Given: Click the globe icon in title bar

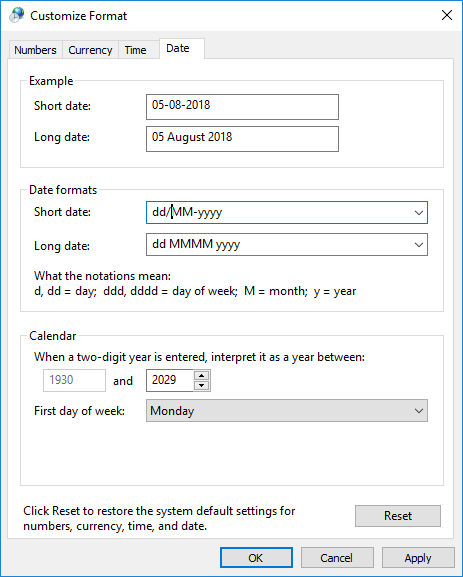Looking at the screenshot, I should [17, 15].
